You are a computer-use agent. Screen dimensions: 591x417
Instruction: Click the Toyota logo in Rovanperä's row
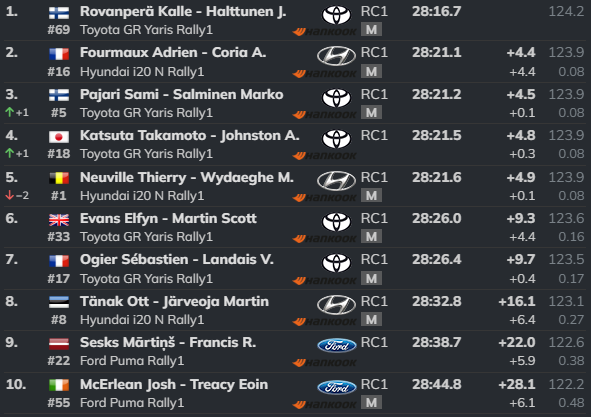tap(336, 15)
